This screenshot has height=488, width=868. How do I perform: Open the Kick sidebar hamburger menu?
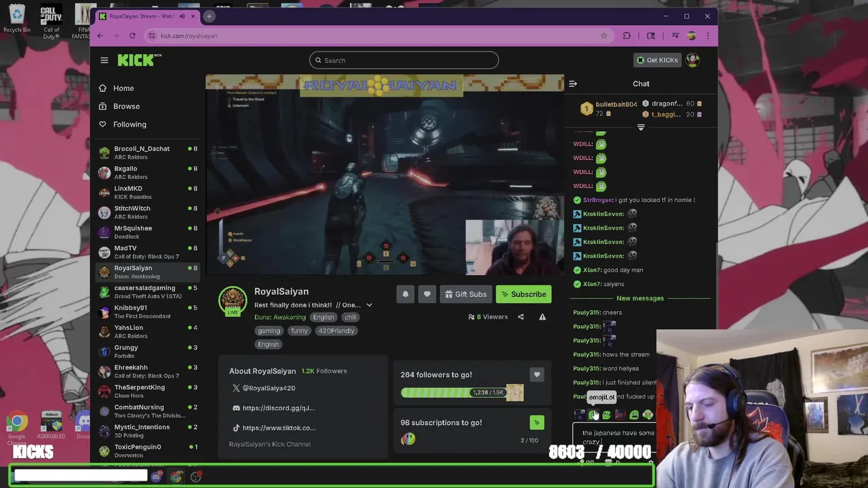point(104,60)
